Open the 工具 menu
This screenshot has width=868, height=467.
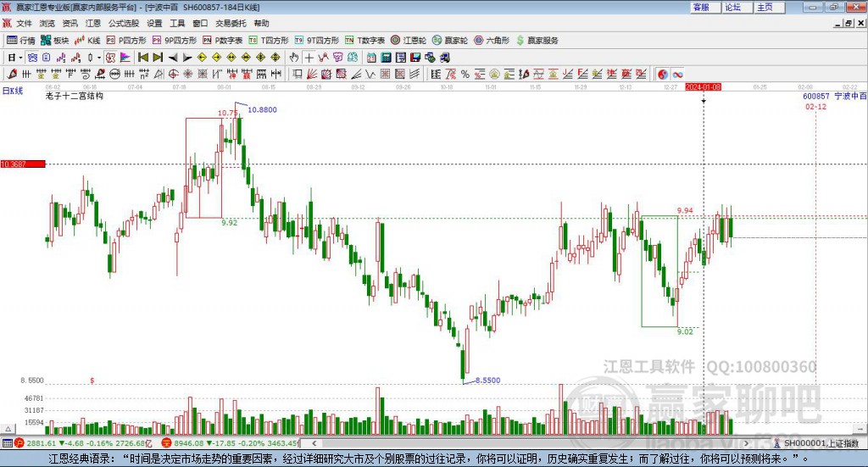(x=177, y=23)
